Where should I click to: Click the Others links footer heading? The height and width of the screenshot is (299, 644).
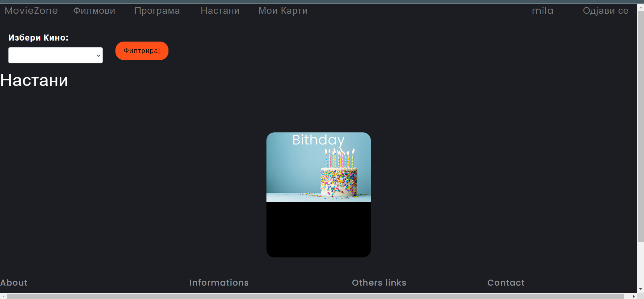click(x=379, y=283)
